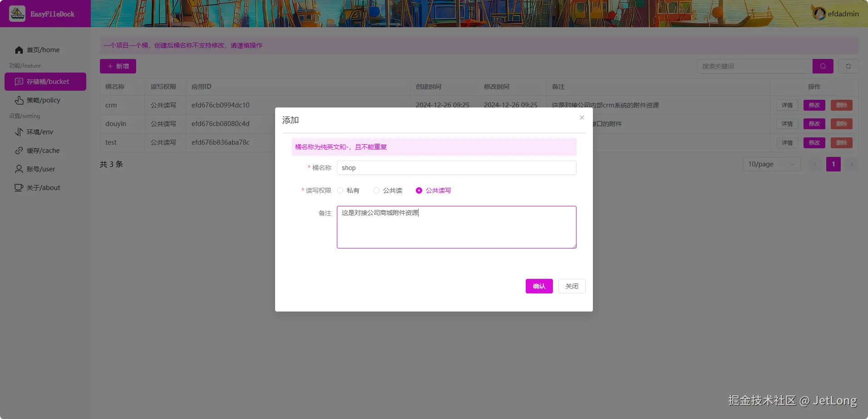Viewport: 868px width, 419px height.
Task: Click the 共 3 条 total count
Action: click(112, 164)
